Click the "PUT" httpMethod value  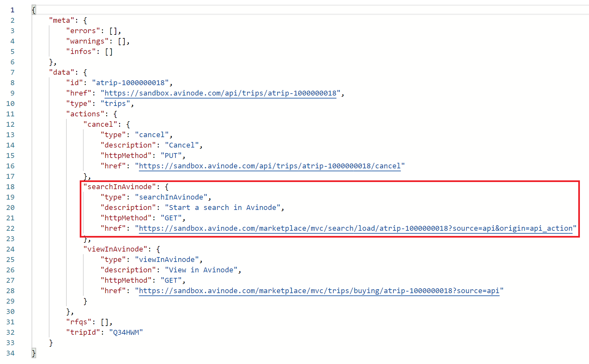point(171,156)
